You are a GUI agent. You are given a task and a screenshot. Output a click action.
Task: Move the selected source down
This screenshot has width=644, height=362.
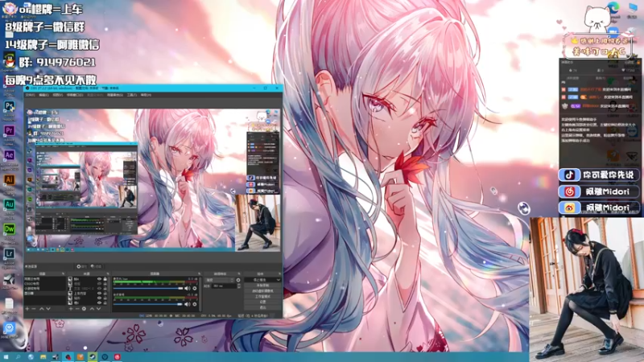click(x=98, y=309)
